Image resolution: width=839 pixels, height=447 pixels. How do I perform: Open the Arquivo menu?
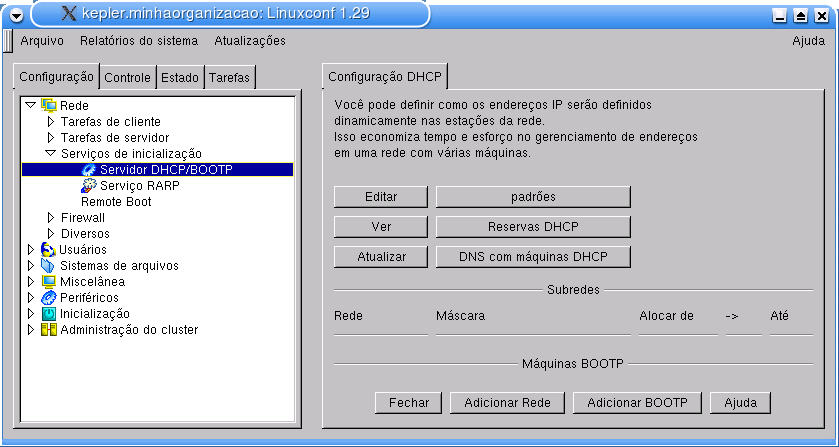[42, 41]
